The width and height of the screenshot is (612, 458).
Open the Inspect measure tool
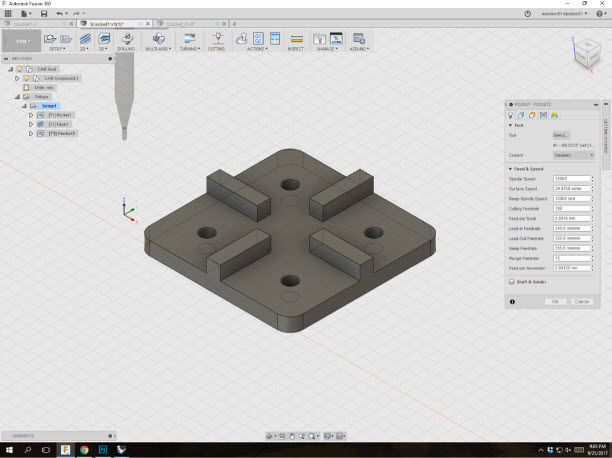[x=295, y=40]
